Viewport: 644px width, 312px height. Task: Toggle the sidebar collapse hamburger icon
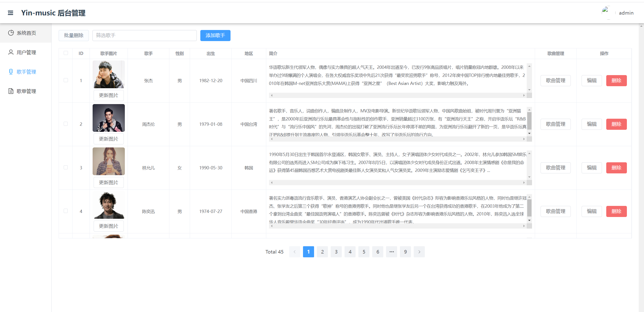(10, 13)
